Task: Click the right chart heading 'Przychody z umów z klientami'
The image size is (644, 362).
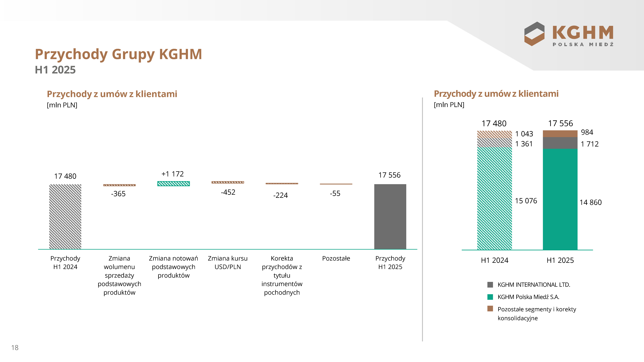Action: (496, 94)
